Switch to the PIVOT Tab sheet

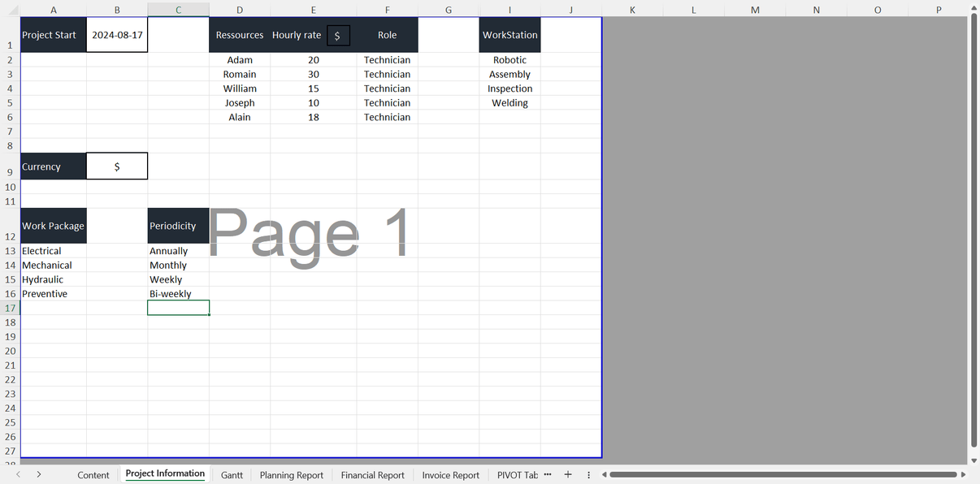pyautogui.click(x=515, y=475)
